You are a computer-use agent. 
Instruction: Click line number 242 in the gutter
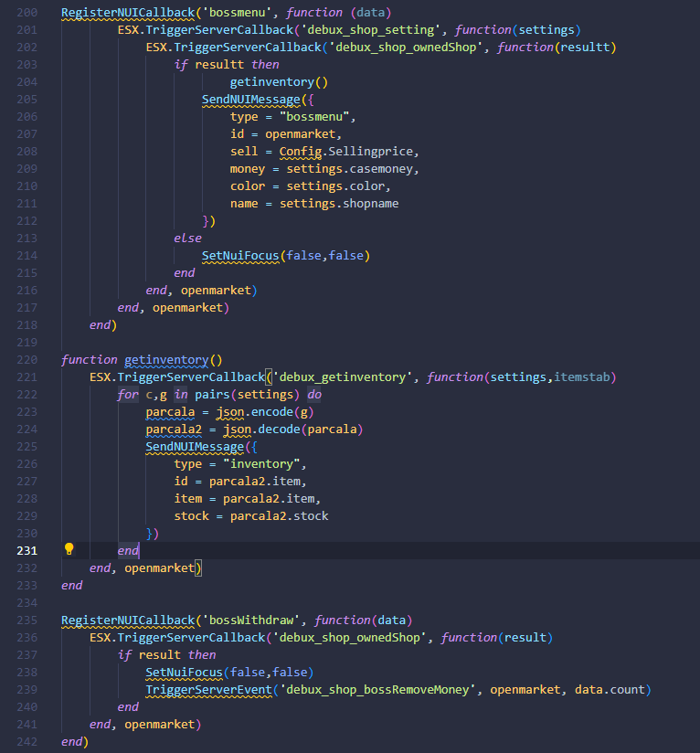[27, 741]
